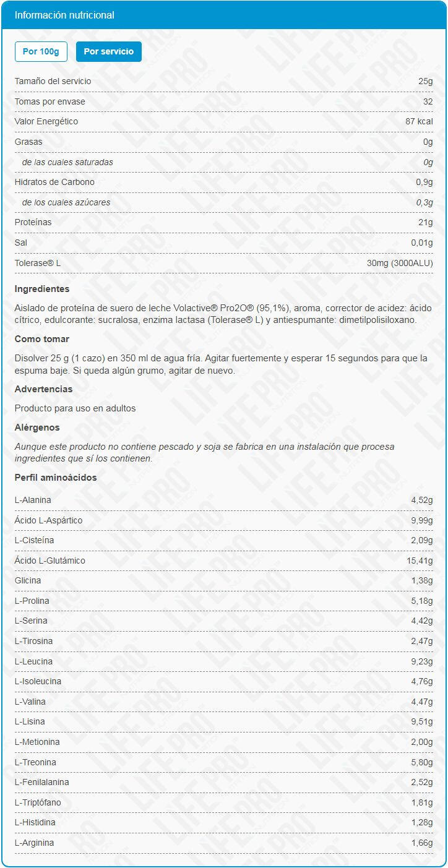The width and height of the screenshot is (448, 868).
Task: Click the L-Triptófano label
Action: click(x=38, y=802)
